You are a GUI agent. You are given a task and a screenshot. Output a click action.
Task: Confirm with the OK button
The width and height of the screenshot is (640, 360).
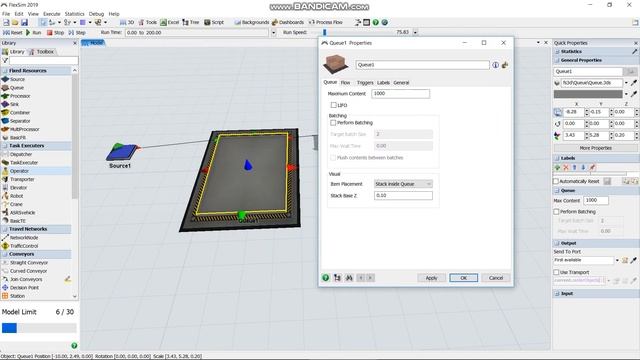(464, 278)
